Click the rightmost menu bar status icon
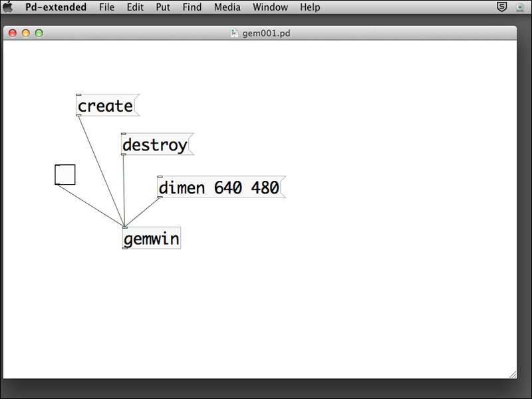 point(519,7)
